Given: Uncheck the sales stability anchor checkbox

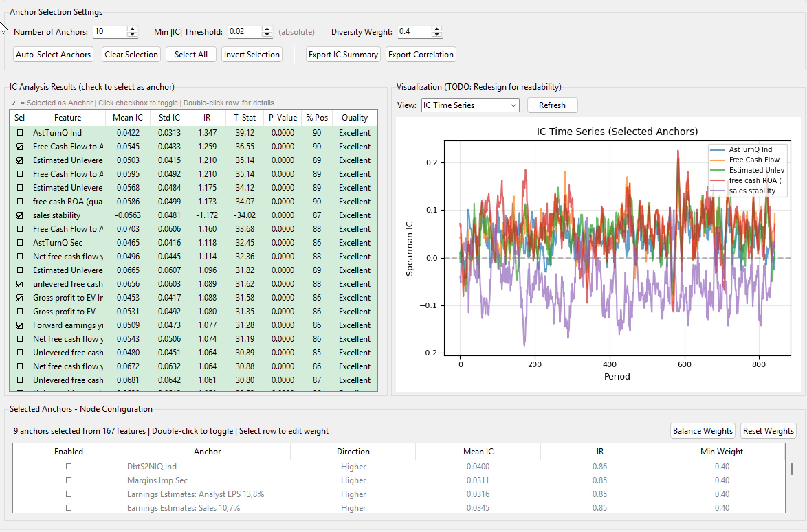Looking at the screenshot, I should pyautogui.click(x=20, y=215).
